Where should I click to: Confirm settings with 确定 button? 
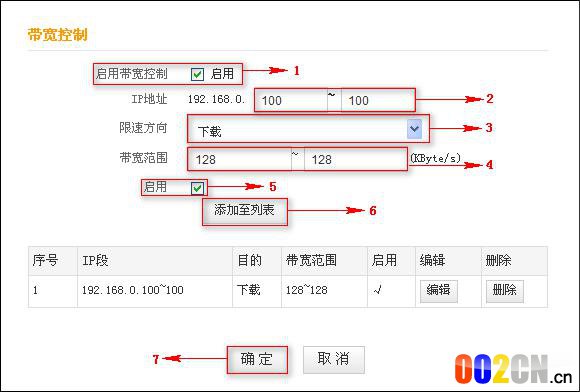257,359
